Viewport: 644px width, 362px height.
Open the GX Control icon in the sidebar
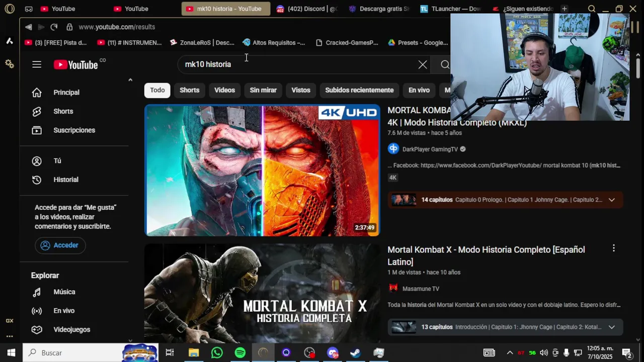coord(10,321)
